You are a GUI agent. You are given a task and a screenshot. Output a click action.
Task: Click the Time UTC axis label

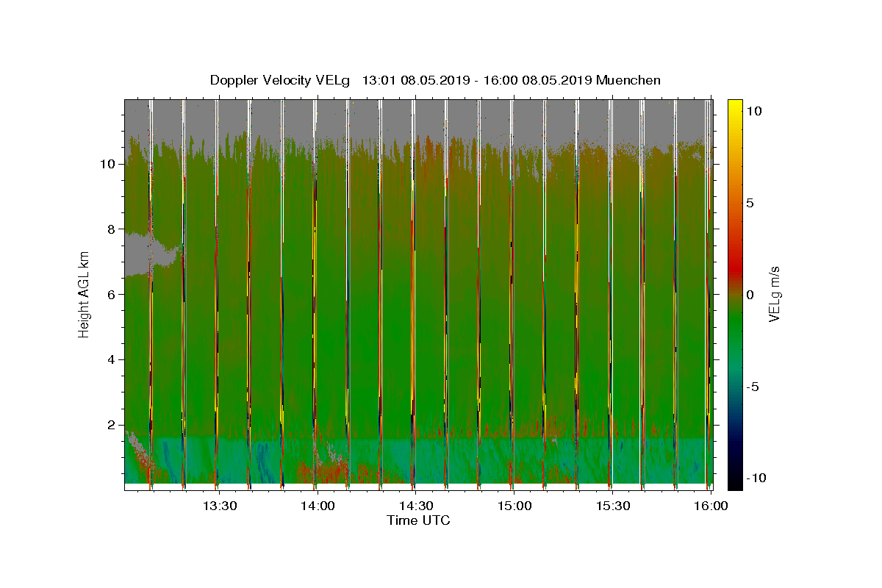[418, 520]
